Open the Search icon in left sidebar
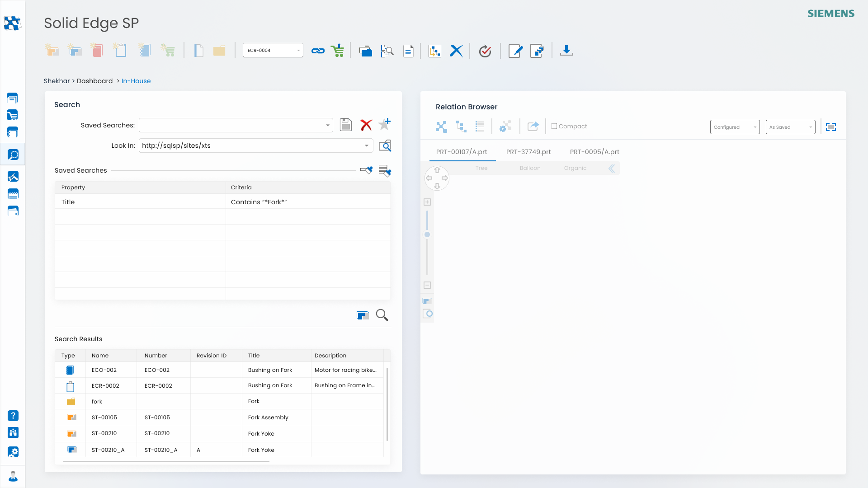This screenshot has height=488, width=868. (x=13, y=155)
